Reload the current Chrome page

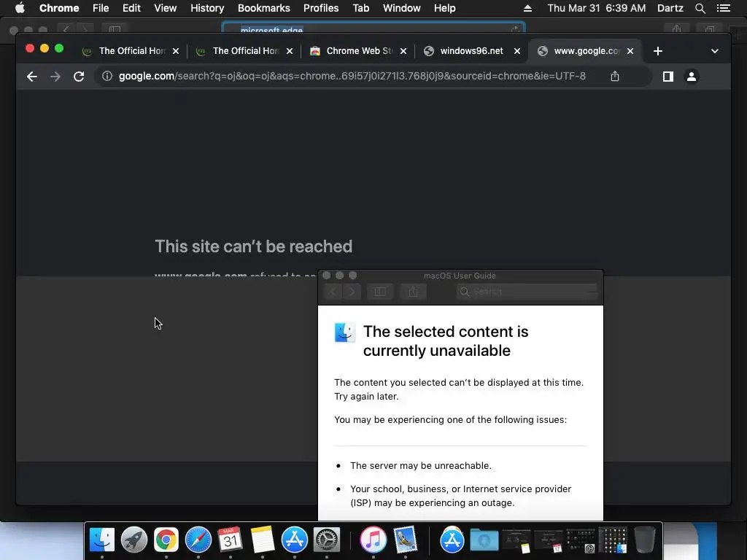79,76
